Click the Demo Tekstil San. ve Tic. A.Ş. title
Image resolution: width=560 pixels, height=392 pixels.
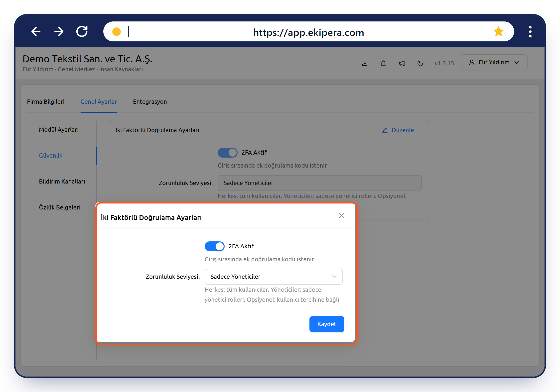click(87, 59)
